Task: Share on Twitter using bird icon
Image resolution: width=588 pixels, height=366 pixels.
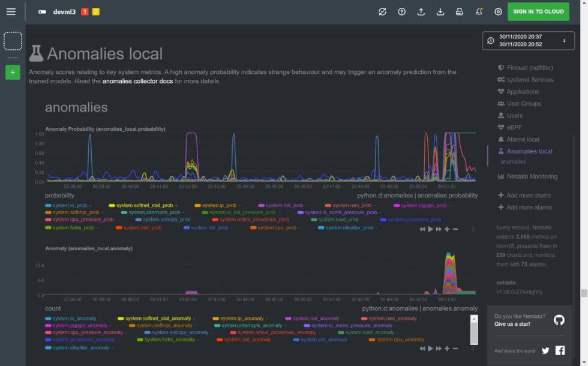Action: coord(545,351)
